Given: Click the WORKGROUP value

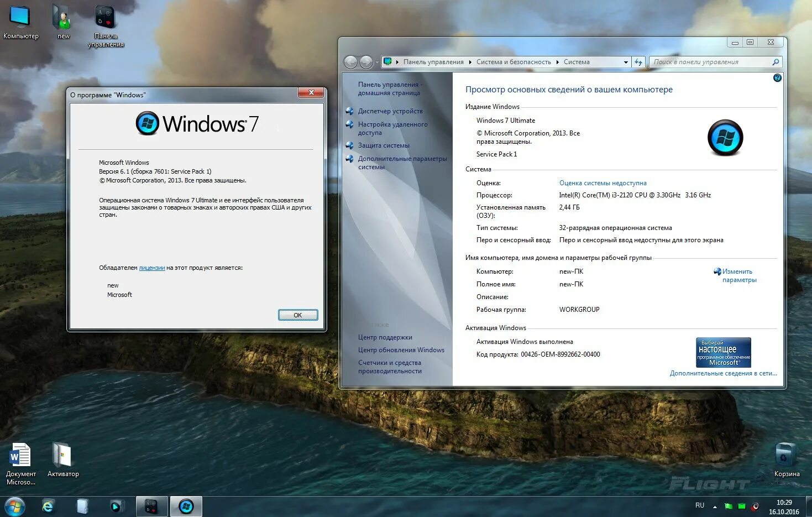Looking at the screenshot, I should pyautogui.click(x=579, y=310).
